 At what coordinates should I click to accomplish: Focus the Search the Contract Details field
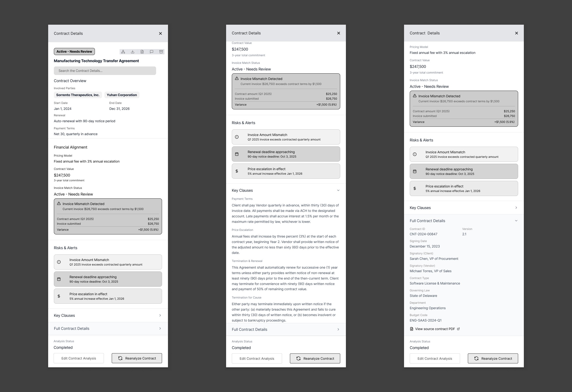click(x=105, y=71)
